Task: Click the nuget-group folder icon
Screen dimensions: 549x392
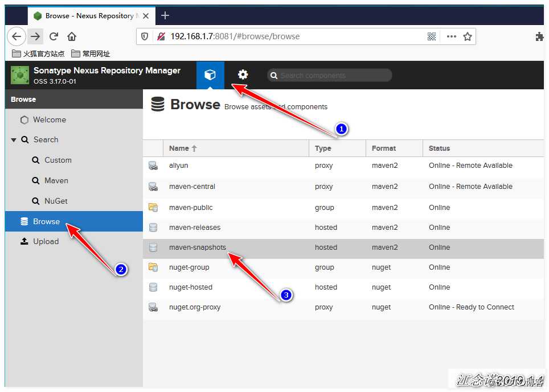Action: pos(153,267)
